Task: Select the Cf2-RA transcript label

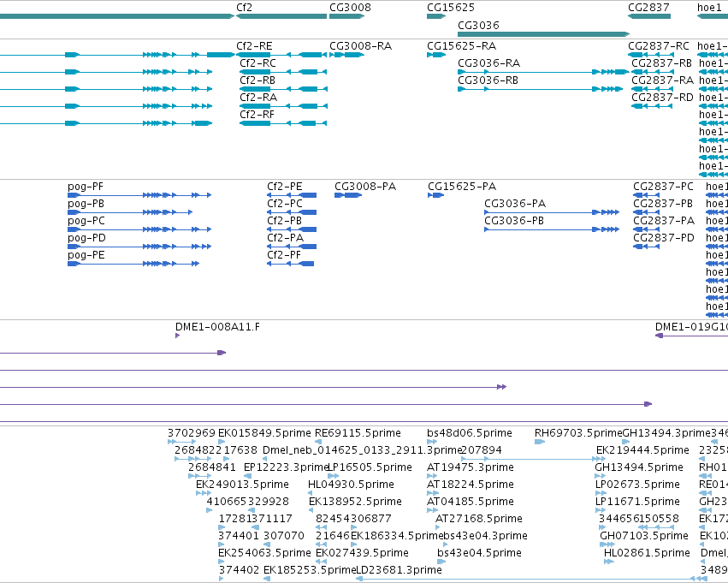Action: tap(258, 98)
